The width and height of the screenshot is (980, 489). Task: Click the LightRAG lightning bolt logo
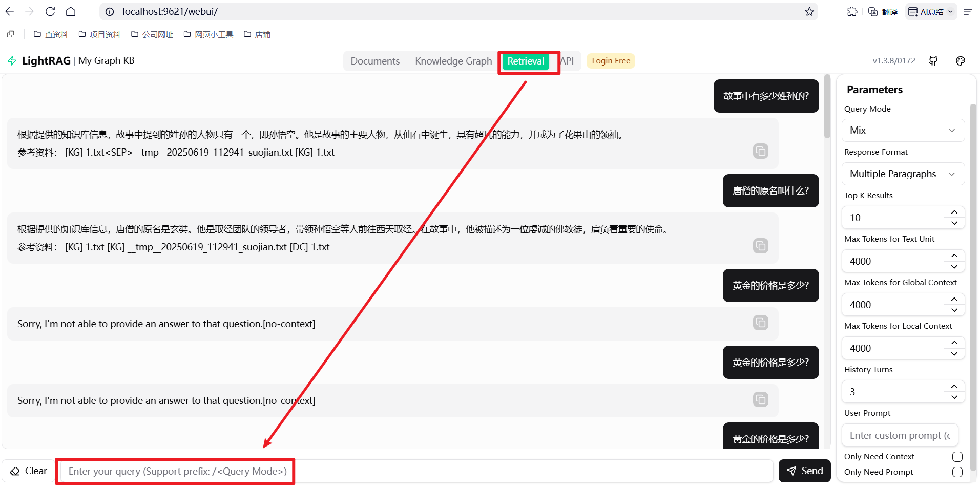11,60
